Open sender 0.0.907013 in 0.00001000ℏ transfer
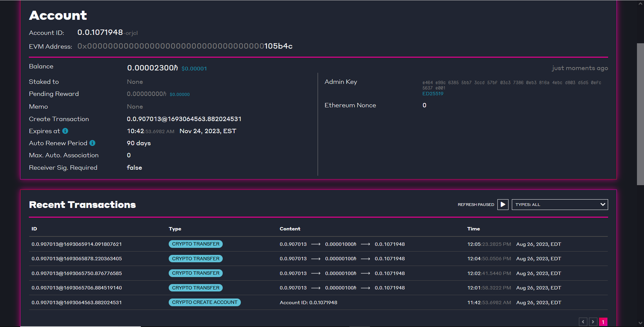This screenshot has height=327, width=644. [x=293, y=244]
